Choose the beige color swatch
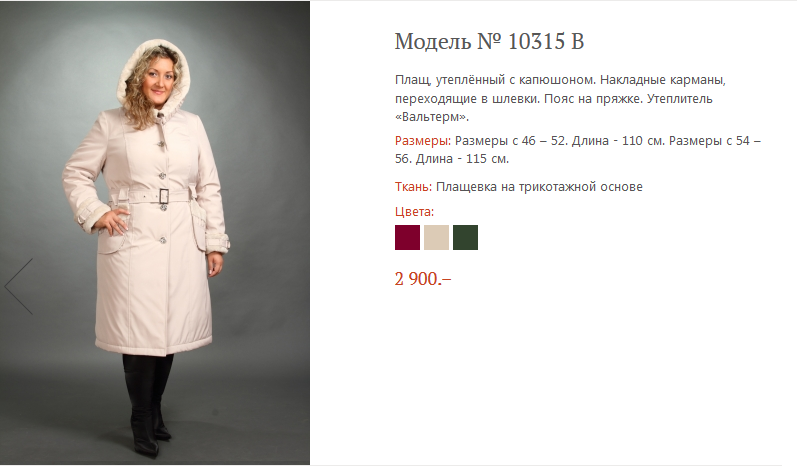Viewport: 797px width, 469px height. (x=436, y=237)
